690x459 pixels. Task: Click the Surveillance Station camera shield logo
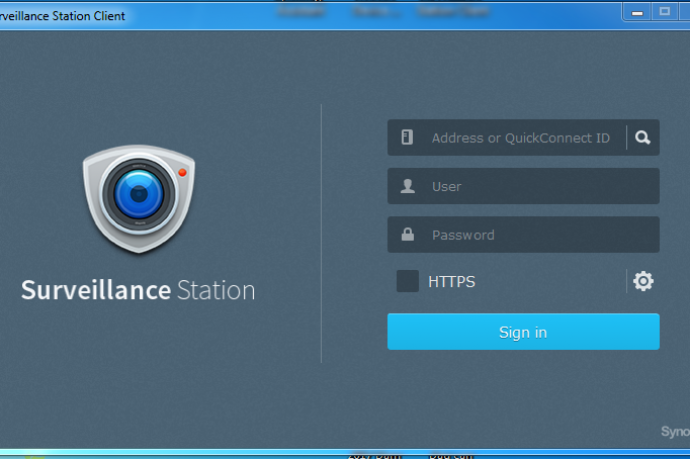139,199
